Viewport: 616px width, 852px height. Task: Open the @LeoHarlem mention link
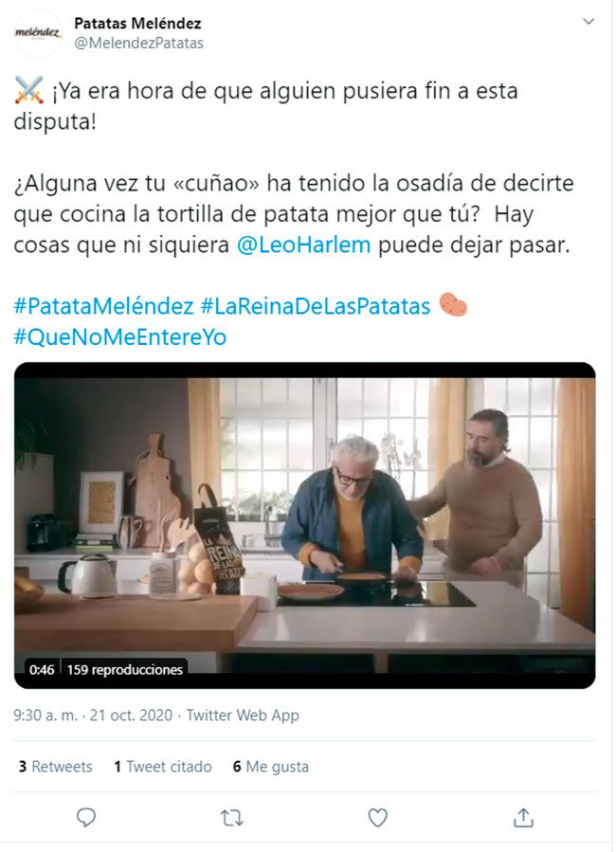coord(303,245)
